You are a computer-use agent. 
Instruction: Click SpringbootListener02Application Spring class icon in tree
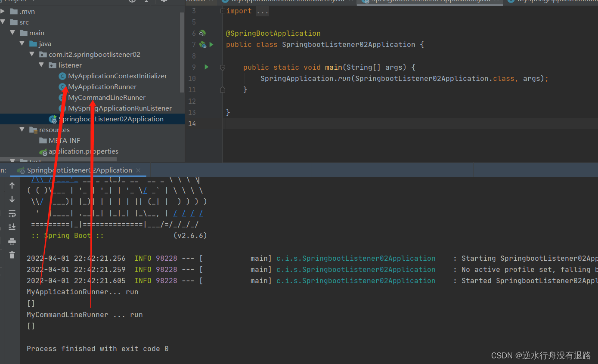coord(53,119)
